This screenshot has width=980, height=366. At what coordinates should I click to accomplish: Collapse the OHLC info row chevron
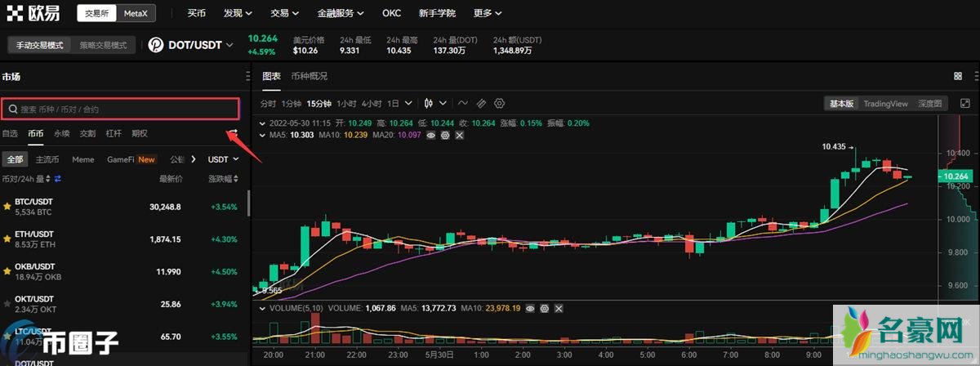263,123
